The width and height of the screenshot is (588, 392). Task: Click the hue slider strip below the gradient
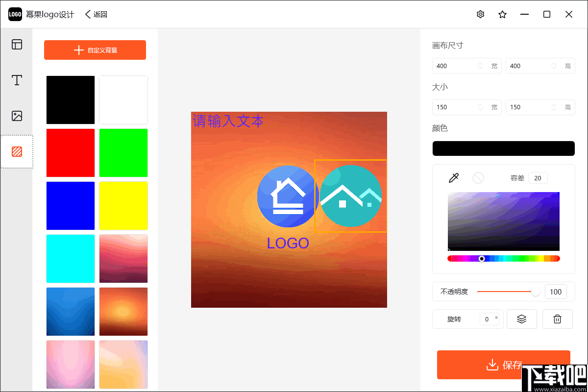point(504,258)
